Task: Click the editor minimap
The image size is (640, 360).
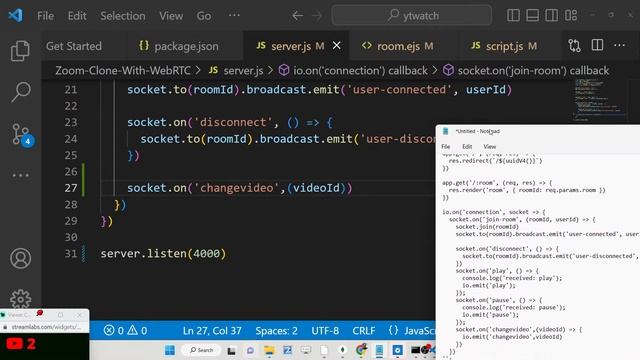Action: point(600,100)
